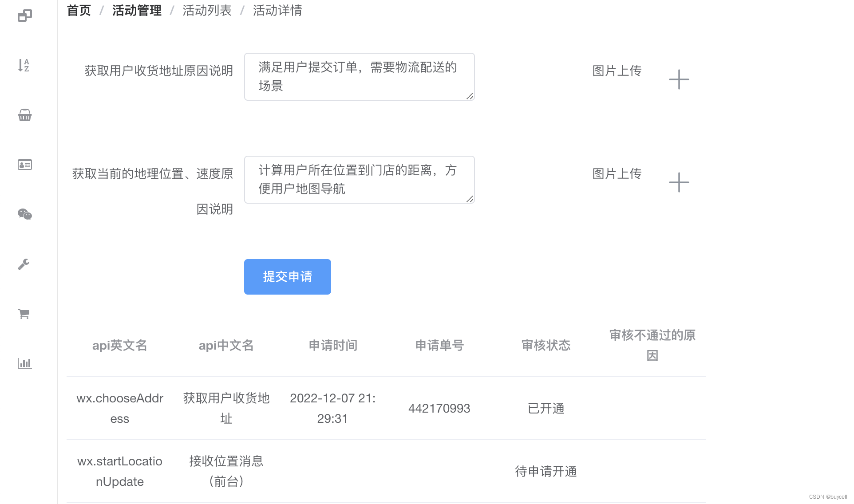Screen dimensions: 854x504
Task: Click plus to upload image for 地理位置
Action: [x=679, y=182]
